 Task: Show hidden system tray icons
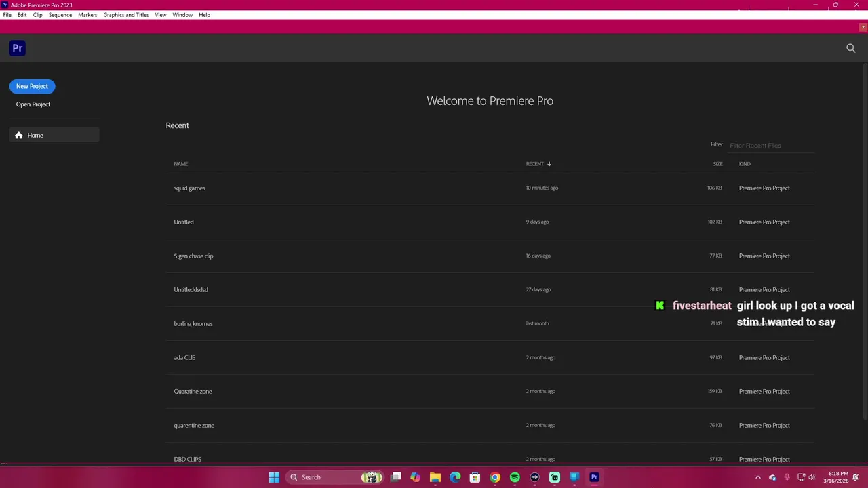click(x=758, y=477)
